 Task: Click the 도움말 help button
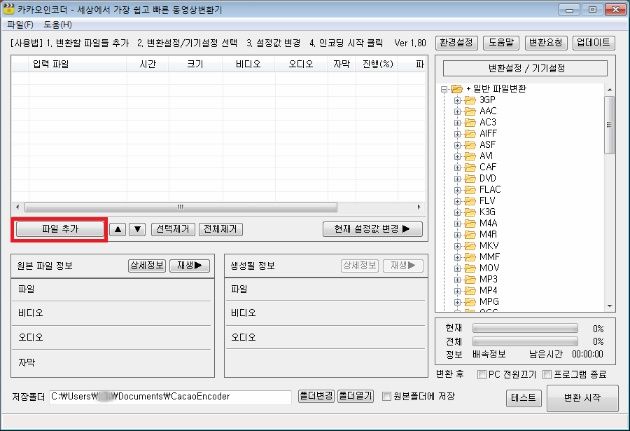[x=501, y=43]
